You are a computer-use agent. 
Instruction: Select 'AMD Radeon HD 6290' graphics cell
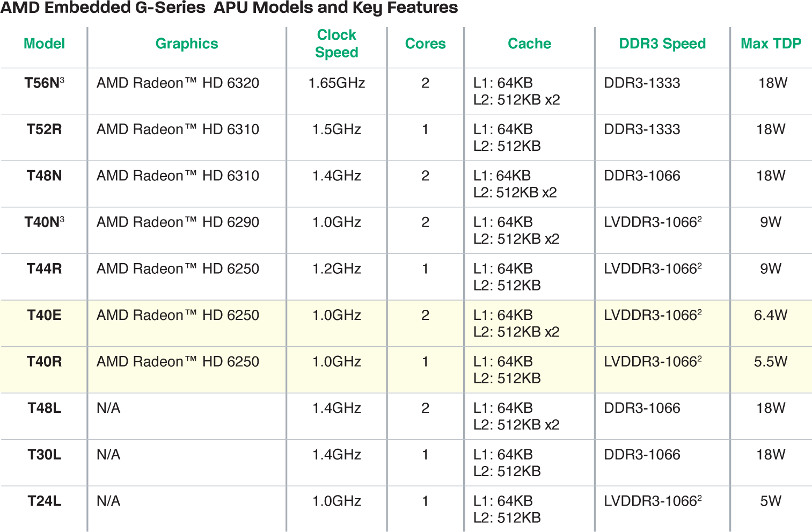tap(178, 222)
